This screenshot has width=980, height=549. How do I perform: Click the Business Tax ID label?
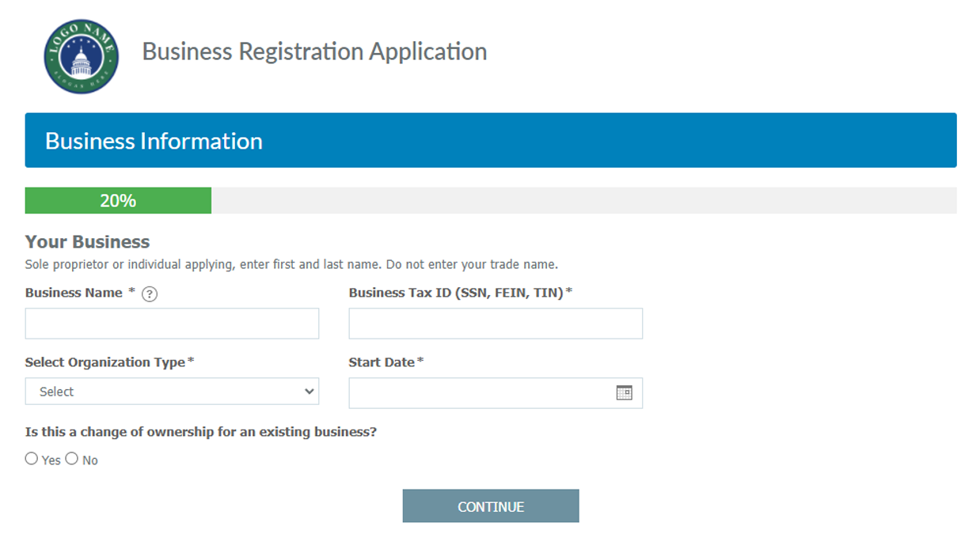[x=457, y=293]
